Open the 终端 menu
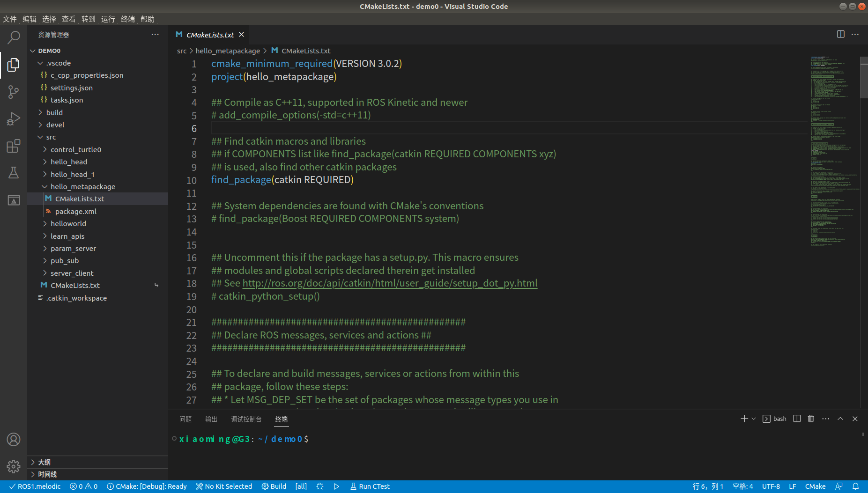Image resolution: width=868 pixels, height=493 pixels. (x=128, y=19)
